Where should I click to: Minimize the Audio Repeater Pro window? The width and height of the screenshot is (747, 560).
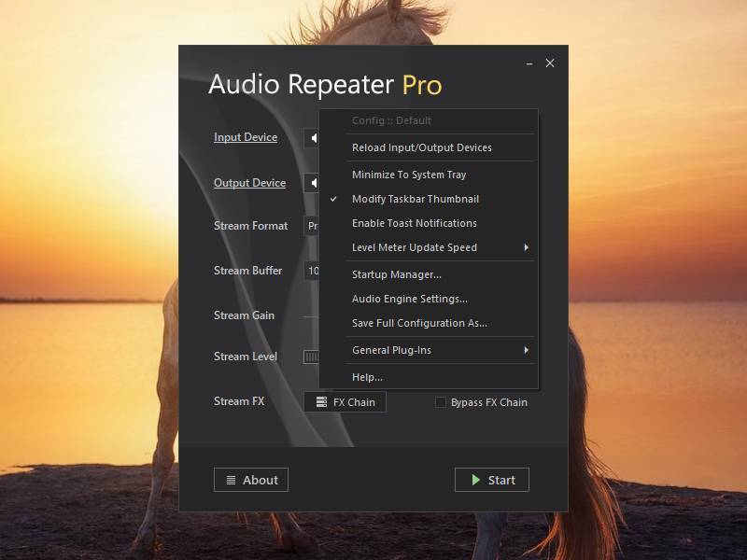pos(529,63)
